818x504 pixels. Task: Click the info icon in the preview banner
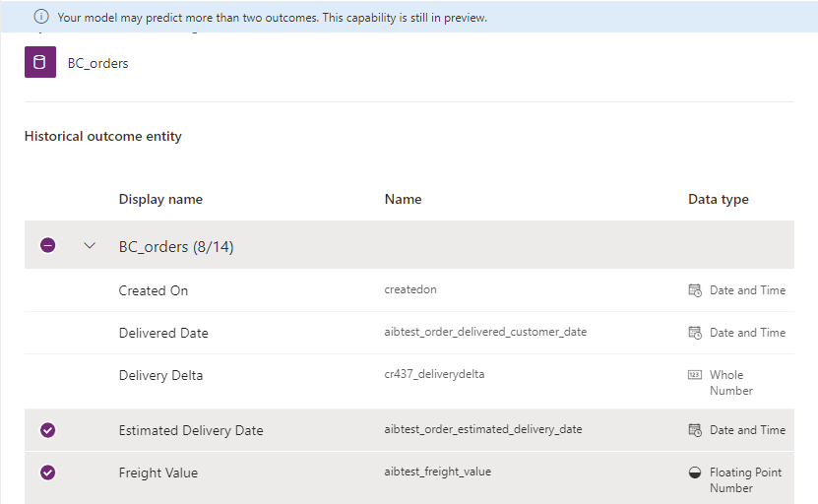41,18
